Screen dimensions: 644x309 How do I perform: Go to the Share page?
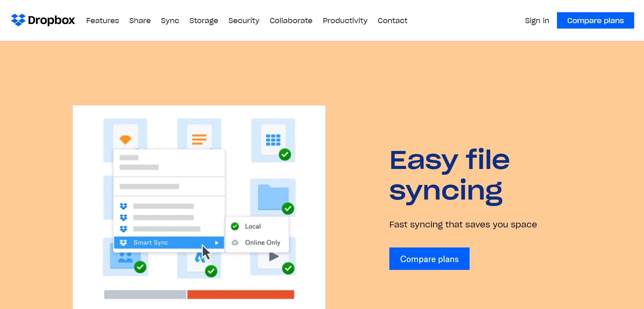[140, 20]
